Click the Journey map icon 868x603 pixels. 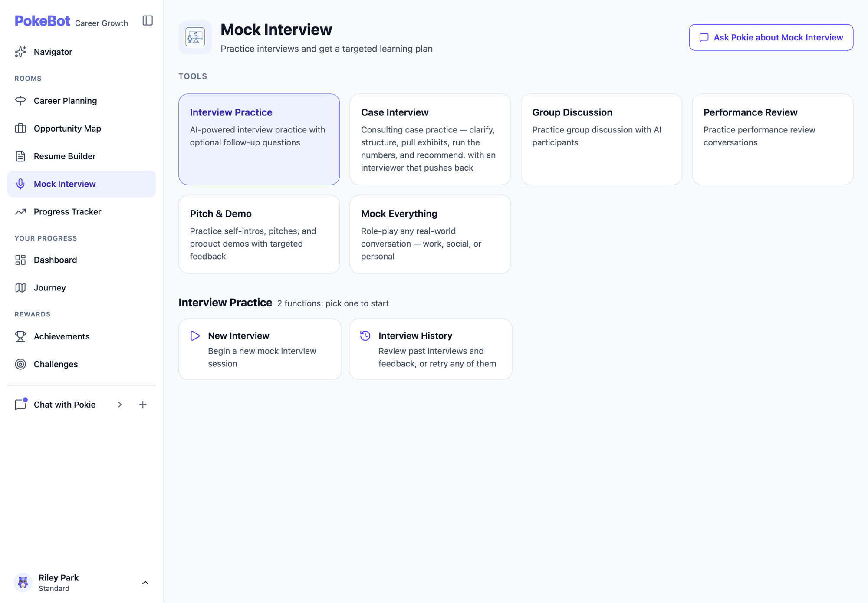(20, 288)
